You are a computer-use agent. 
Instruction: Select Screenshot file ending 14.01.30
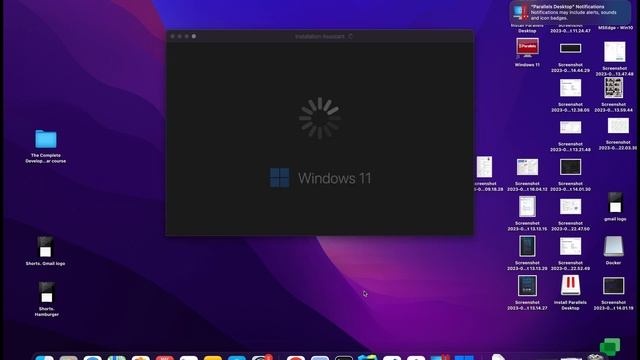coord(570,167)
